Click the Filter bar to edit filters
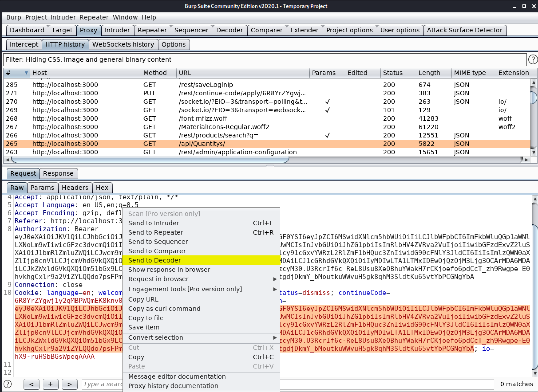Screen dimensions: 538x392 pyautogui.click(x=265, y=60)
